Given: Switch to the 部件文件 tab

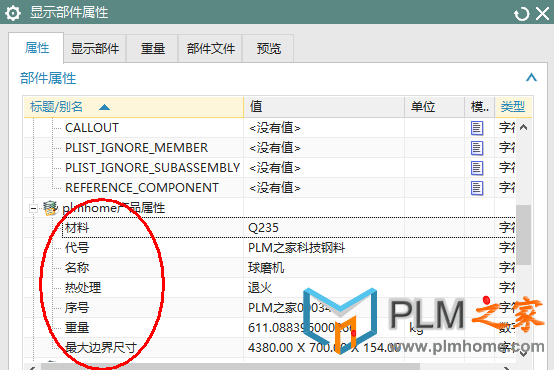Looking at the screenshot, I should point(211,48).
